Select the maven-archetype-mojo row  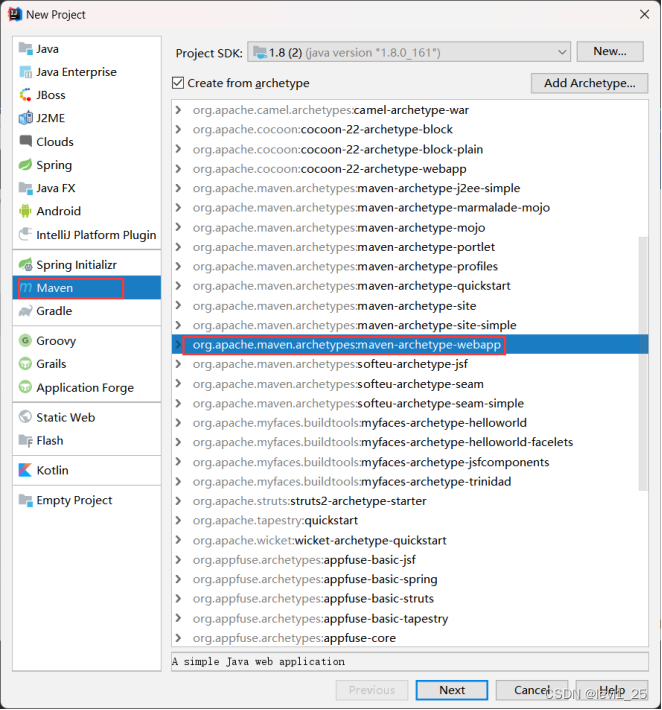[x=410, y=227]
